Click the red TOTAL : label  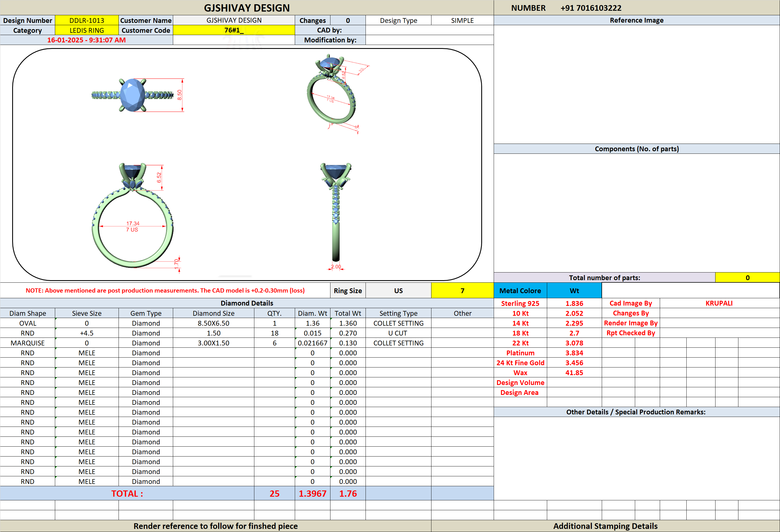(x=127, y=494)
